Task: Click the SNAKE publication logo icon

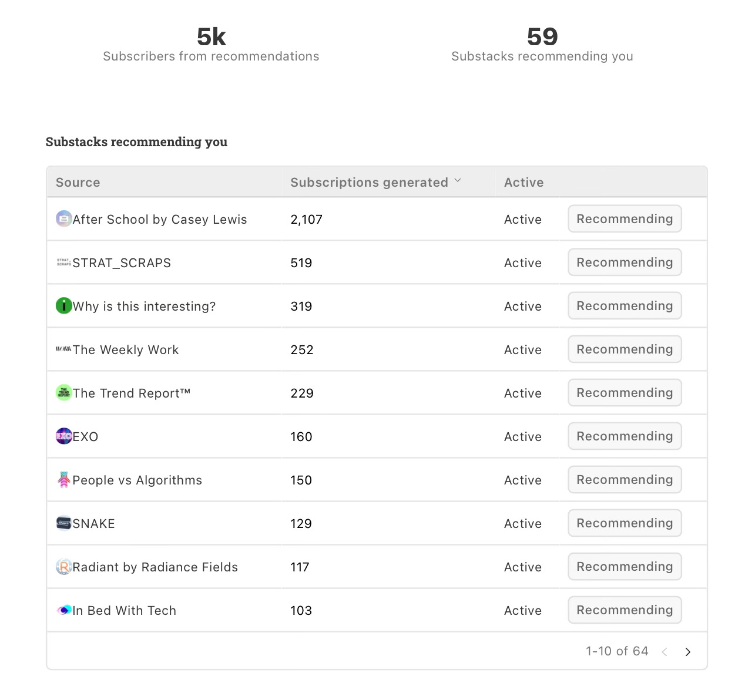Action: point(63,523)
